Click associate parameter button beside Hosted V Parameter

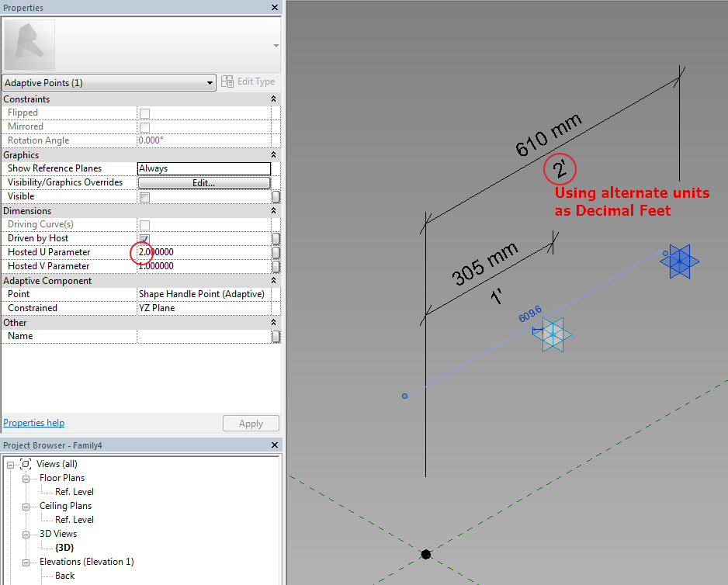point(276,266)
